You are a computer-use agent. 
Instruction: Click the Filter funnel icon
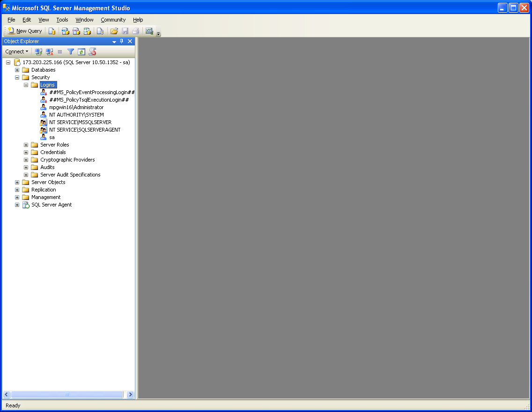click(x=71, y=51)
